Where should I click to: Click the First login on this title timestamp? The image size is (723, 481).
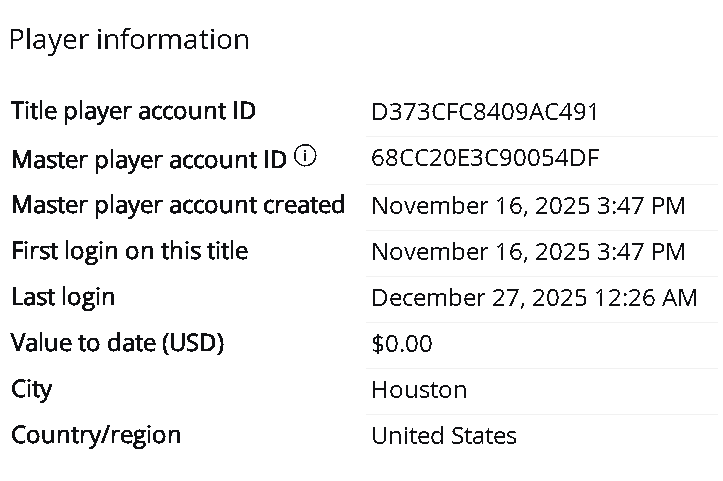pyautogui.click(x=528, y=252)
